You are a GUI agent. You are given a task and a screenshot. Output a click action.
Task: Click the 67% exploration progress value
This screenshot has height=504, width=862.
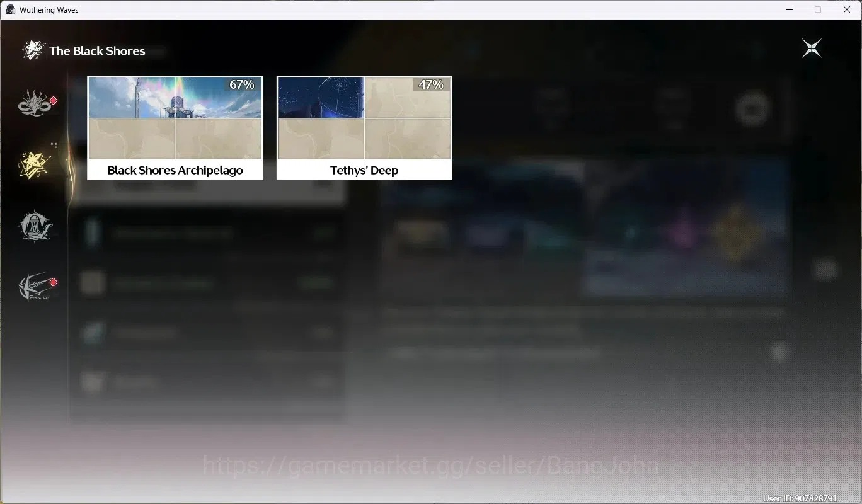[x=242, y=84]
